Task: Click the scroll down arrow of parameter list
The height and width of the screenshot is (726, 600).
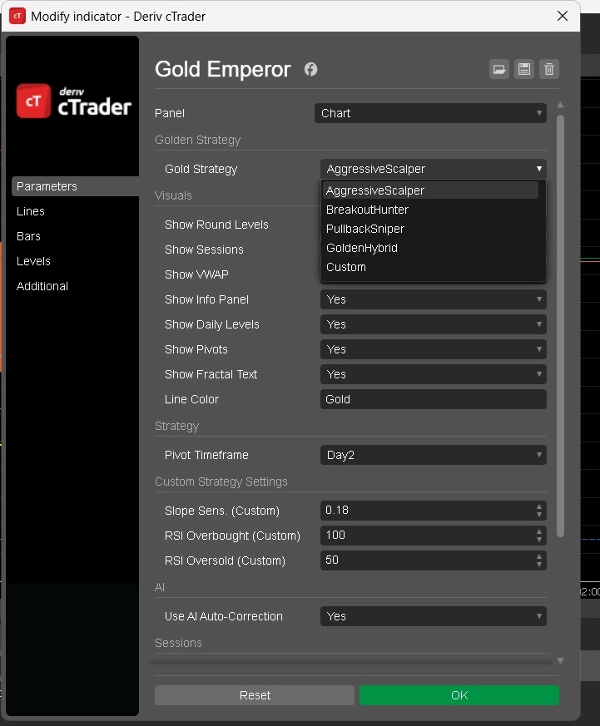Action: (x=560, y=660)
